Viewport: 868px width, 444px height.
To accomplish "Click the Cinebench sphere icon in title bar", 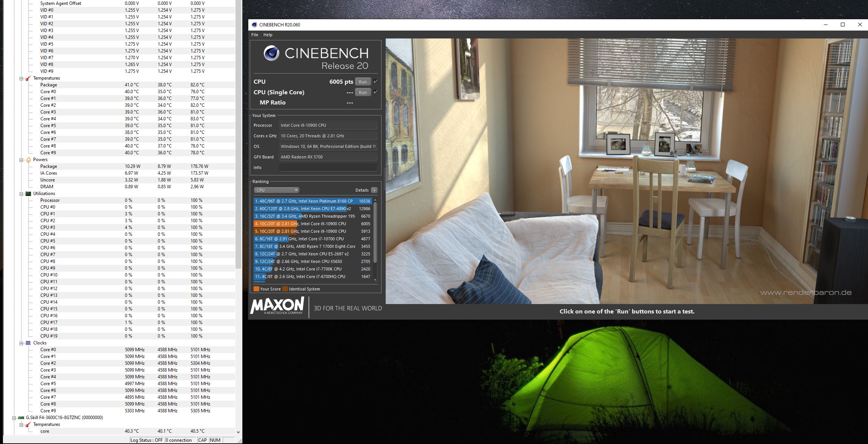I will (x=254, y=25).
